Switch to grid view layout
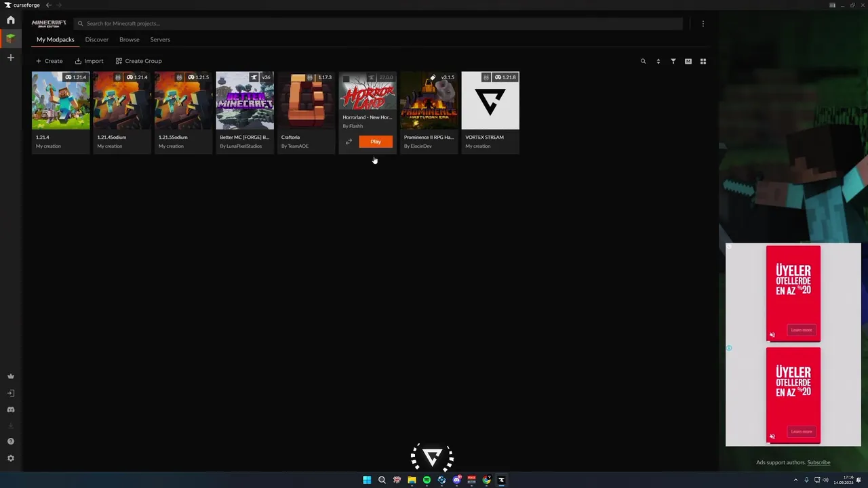 pyautogui.click(x=703, y=61)
